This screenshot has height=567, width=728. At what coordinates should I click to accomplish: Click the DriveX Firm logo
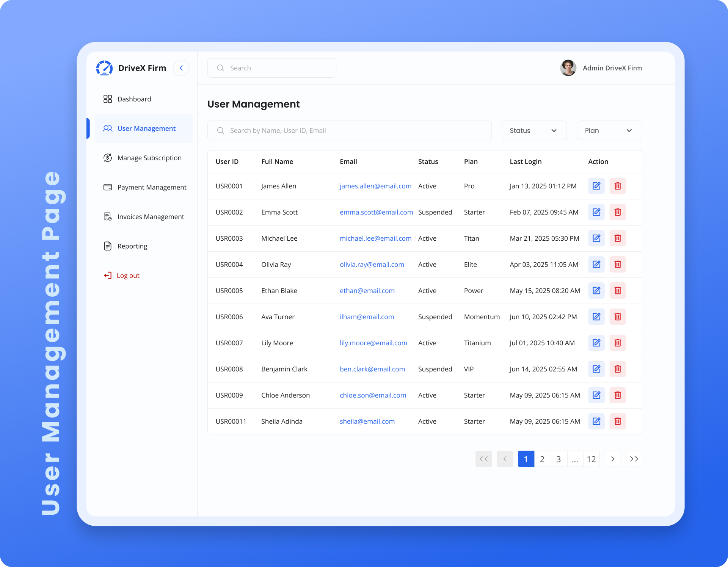(x=105, y=68)
